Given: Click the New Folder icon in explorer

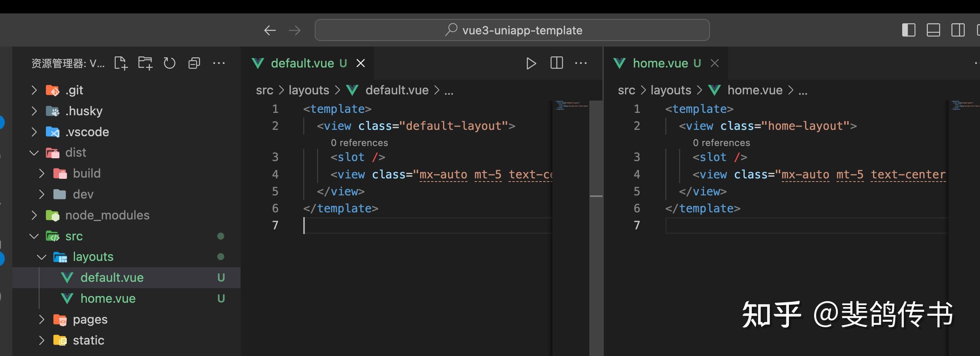Looking at the screenshot, I should tap(145, 63).
